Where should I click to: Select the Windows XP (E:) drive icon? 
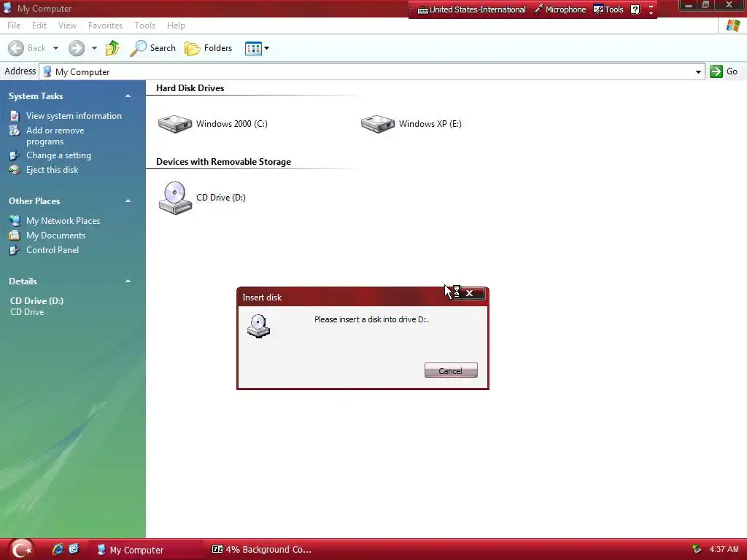click(378, 124)
